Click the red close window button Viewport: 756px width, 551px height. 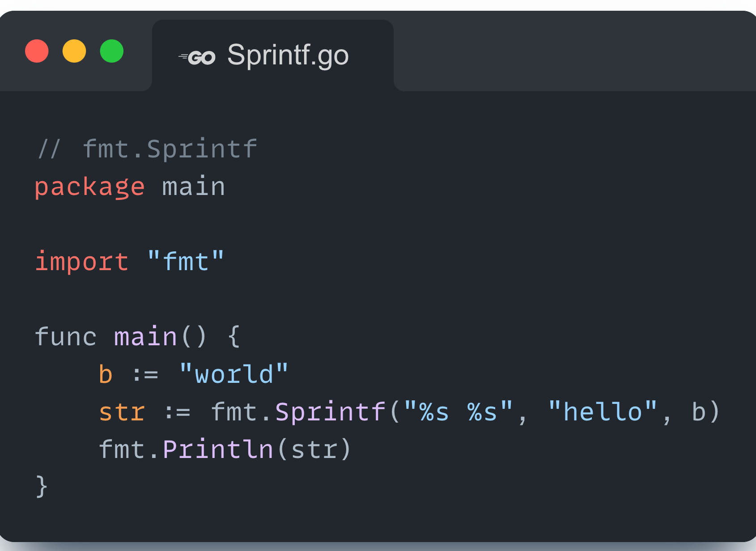[x=37, y=51]
